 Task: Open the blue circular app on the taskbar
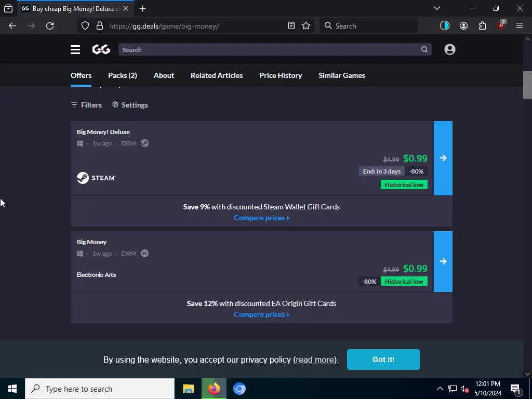pos(239,389)
